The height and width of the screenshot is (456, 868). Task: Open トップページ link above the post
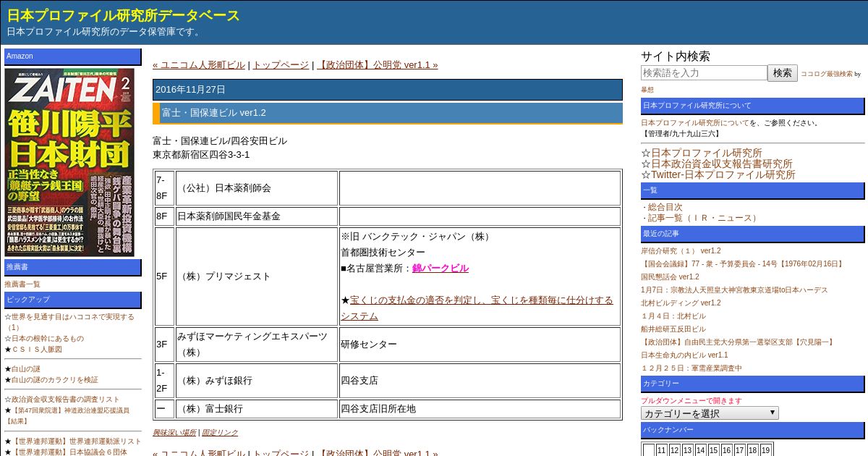click(x=281, y=65)
